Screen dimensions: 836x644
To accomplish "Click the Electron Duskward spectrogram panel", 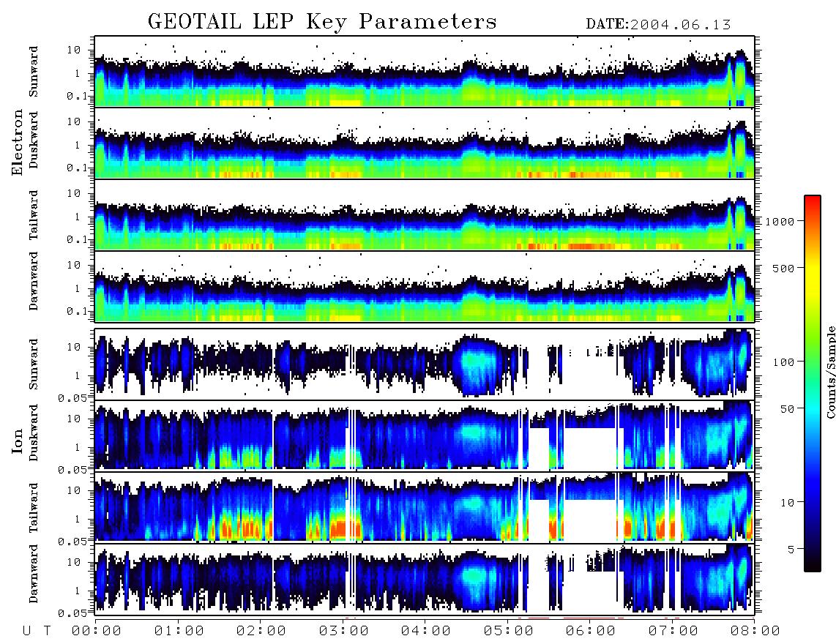I will coord(425,143).
